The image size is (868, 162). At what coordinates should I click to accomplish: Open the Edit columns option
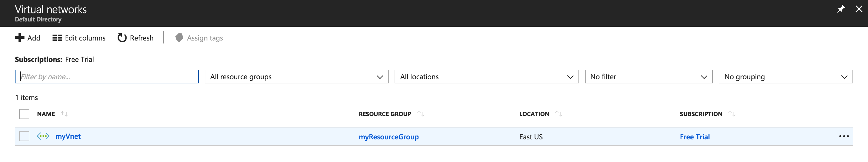[x=79, y=38]
